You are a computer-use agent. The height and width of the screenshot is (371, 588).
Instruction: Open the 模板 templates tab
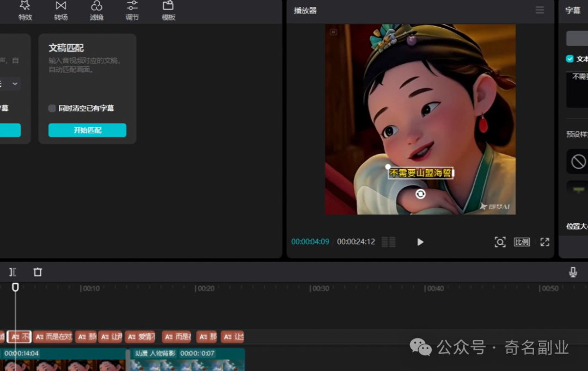tap(168, 10)
